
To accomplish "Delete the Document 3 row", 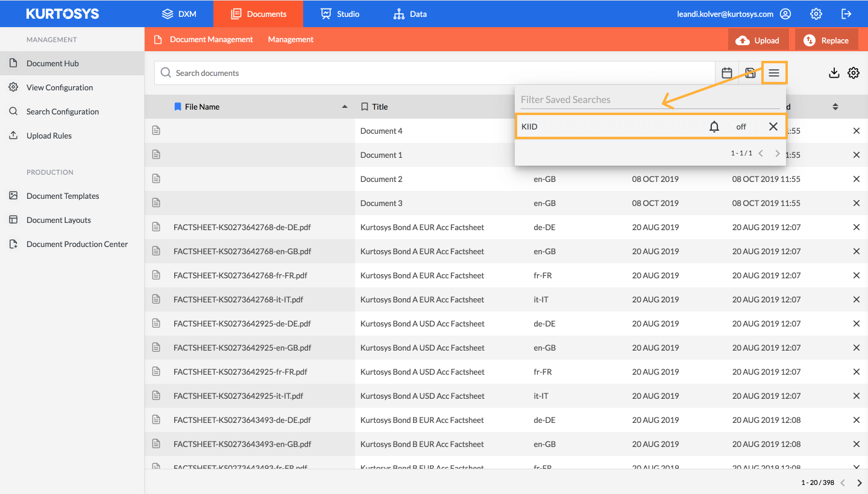I will (857, 203).
